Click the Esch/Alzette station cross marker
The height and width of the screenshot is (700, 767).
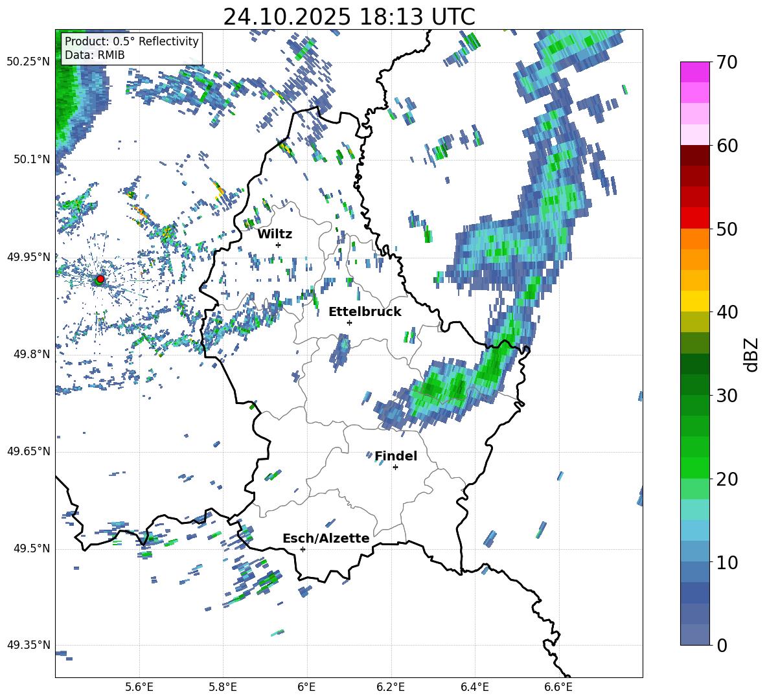pyautogui.click(x=303, y=549)
